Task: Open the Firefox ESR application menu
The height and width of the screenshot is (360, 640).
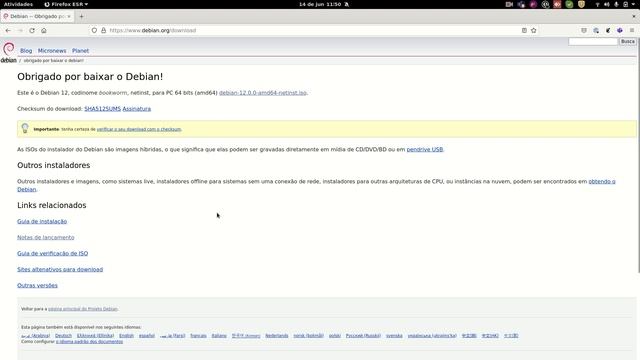Action: click(x=66, y=4)
